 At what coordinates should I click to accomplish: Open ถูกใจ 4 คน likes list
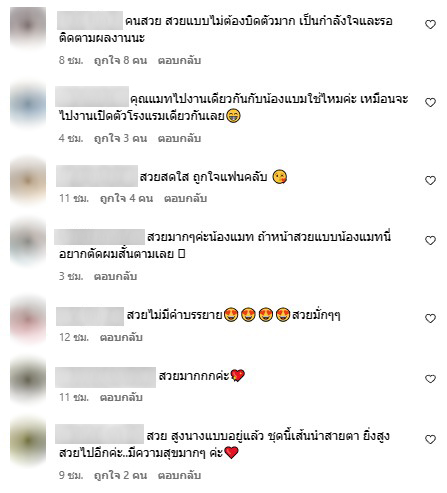tap(126, 198)
